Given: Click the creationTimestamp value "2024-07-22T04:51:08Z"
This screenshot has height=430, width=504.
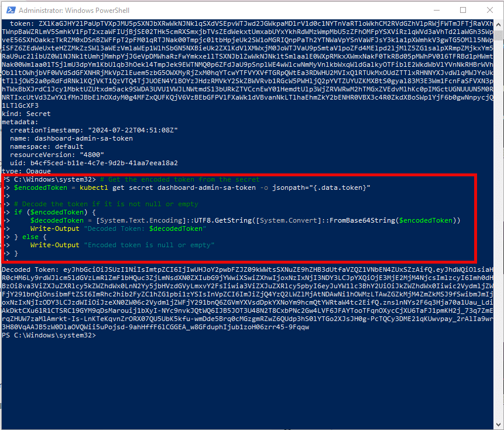Looking at the screenshot, I should tap(133, 130).
